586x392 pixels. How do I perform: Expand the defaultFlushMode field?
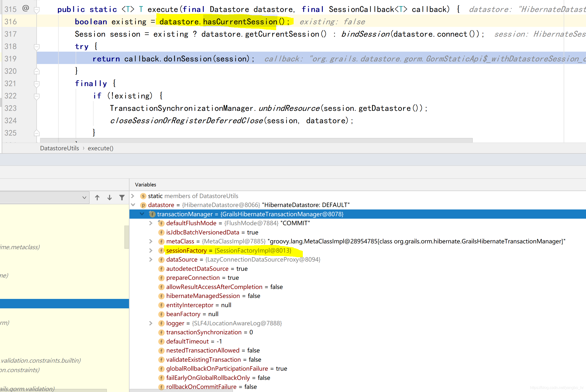click(151, 223)
